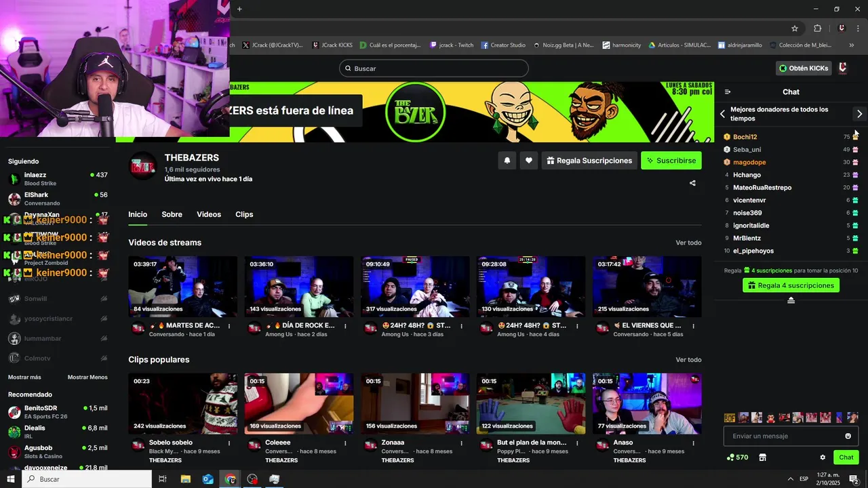Click donor MateoRuaRestrepo in the leaderboard
The height and width of the screenshot is (488, 868).
[x=762, y=188]
